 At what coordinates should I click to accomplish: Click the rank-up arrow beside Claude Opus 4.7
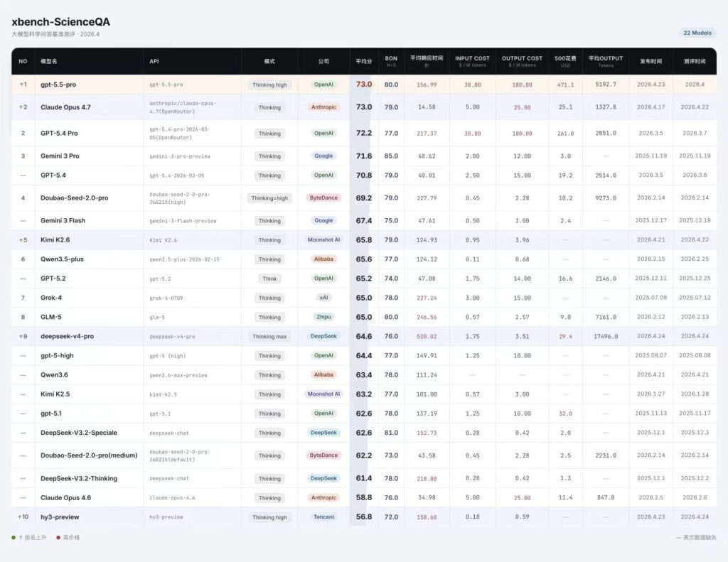pos(20,107)
